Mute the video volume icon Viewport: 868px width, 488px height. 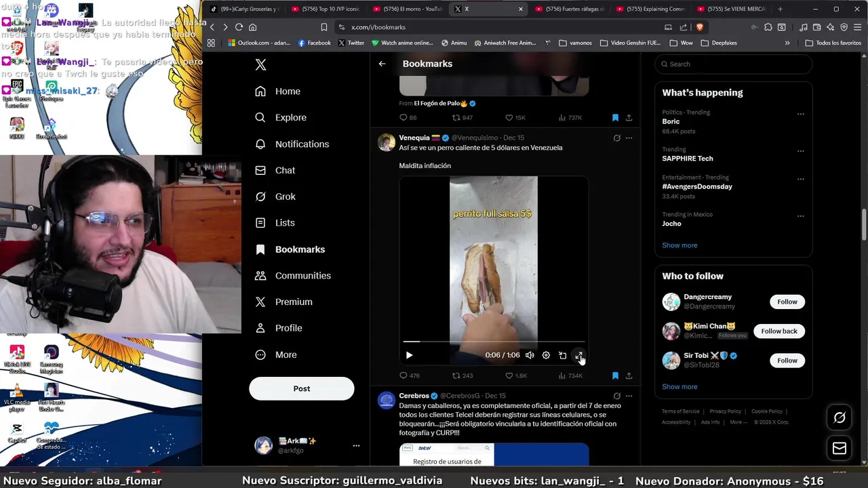[x=530, y=355]
